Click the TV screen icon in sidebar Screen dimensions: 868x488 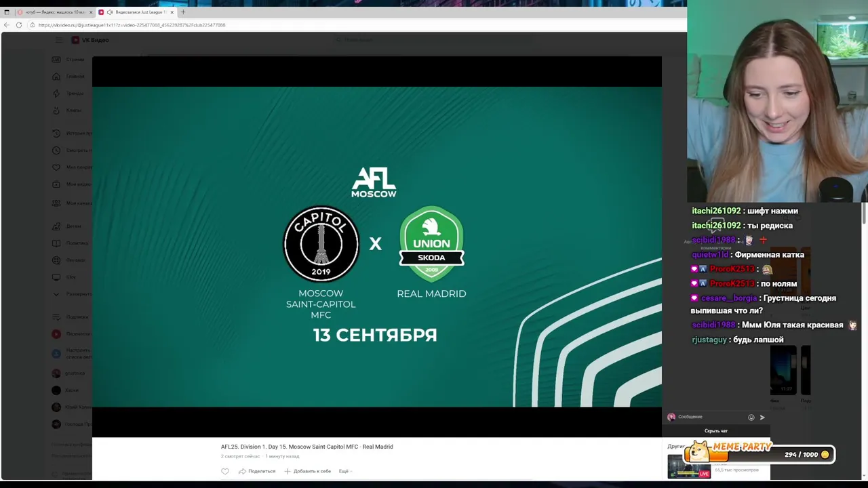[x=56, y=277]
